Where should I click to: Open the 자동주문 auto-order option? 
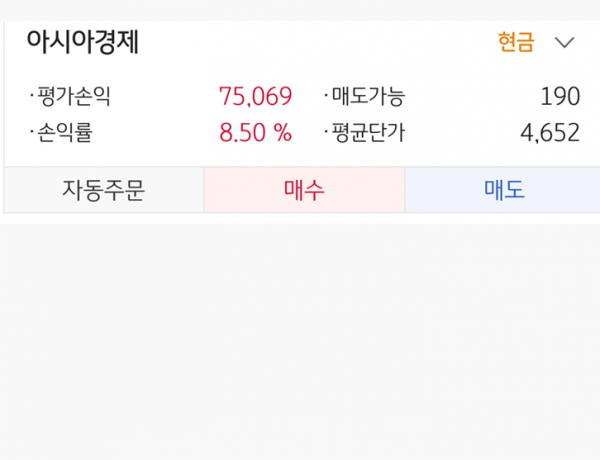click(104, 190)
